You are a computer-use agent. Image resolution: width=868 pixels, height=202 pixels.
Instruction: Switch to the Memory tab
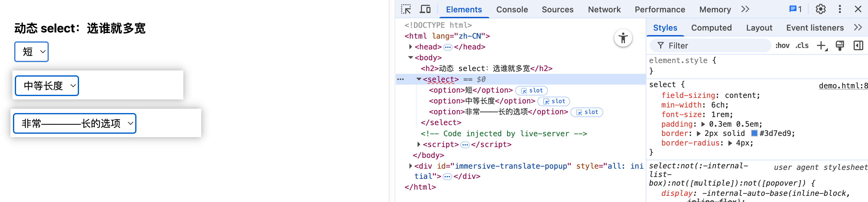tap(715, 10)
